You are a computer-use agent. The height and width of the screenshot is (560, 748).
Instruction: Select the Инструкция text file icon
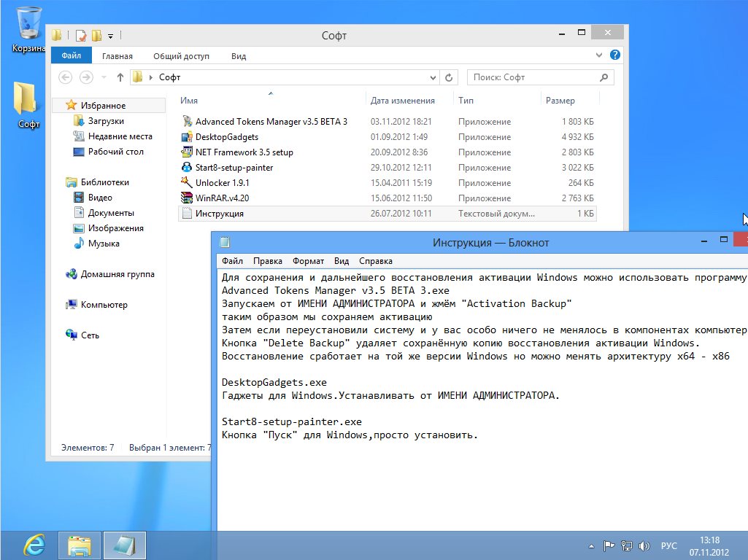tap(187, 214)
